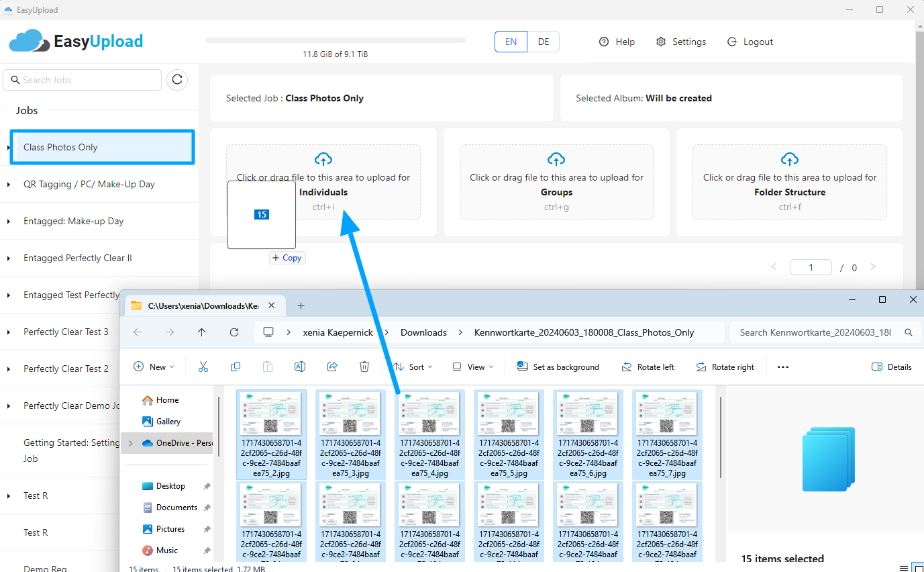Open the New dropdown in Explorer
Image resolution: width=924 pixels, height=572 pixels.
[154, 367]
